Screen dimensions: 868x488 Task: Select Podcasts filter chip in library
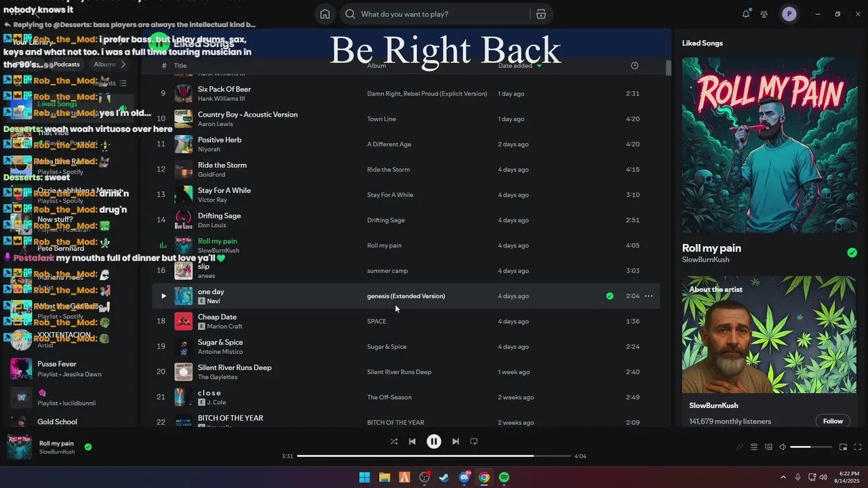point(67,64)
